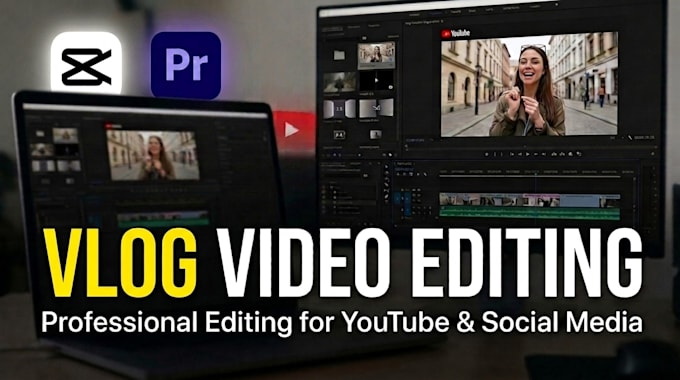Select the black clip thumbnail with play arrow
This screenshot has width=680, height=380.
pos(376,81)
